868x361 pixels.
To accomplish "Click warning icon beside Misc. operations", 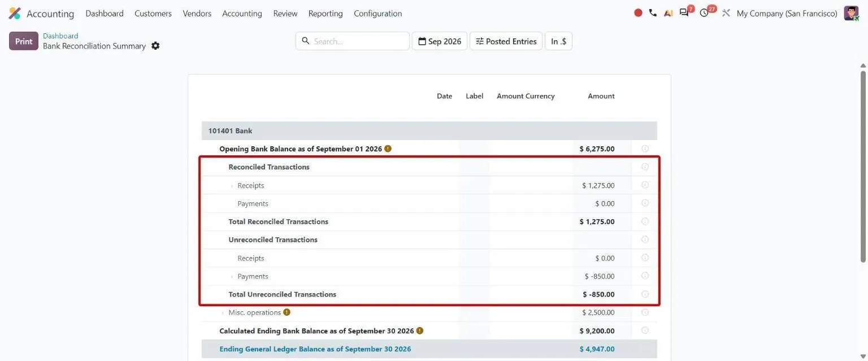I will tap(287, 312).
